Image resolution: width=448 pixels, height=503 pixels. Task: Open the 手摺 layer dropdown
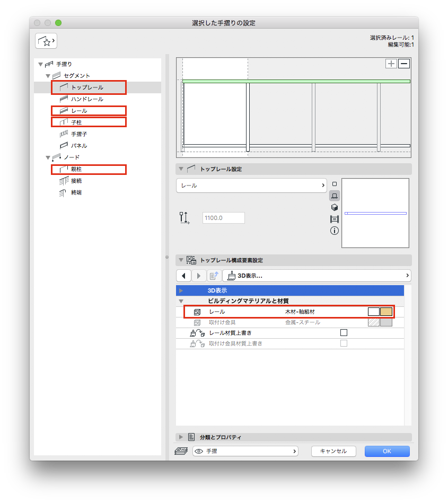tap(245, 451)
